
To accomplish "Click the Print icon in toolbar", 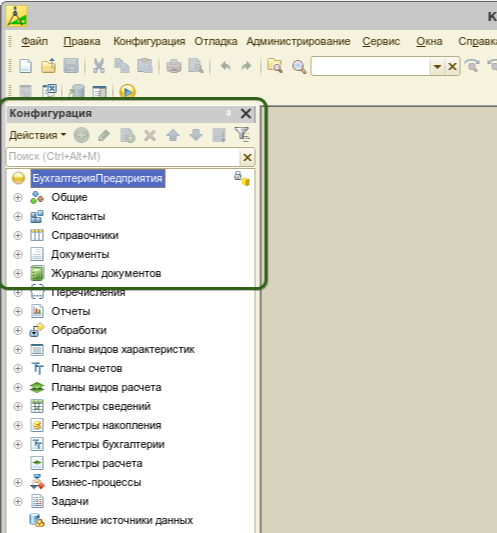I will 174,66.
